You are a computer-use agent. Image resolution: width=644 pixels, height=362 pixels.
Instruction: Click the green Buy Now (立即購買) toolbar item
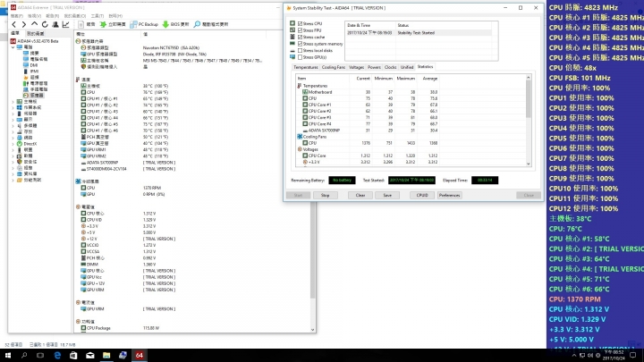[x=113, y=25]
